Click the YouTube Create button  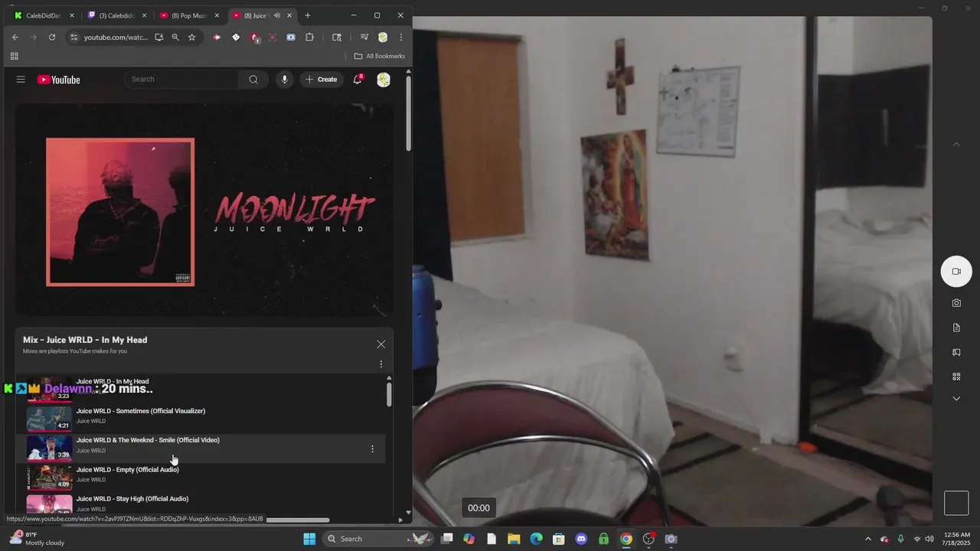click(322, 80)
